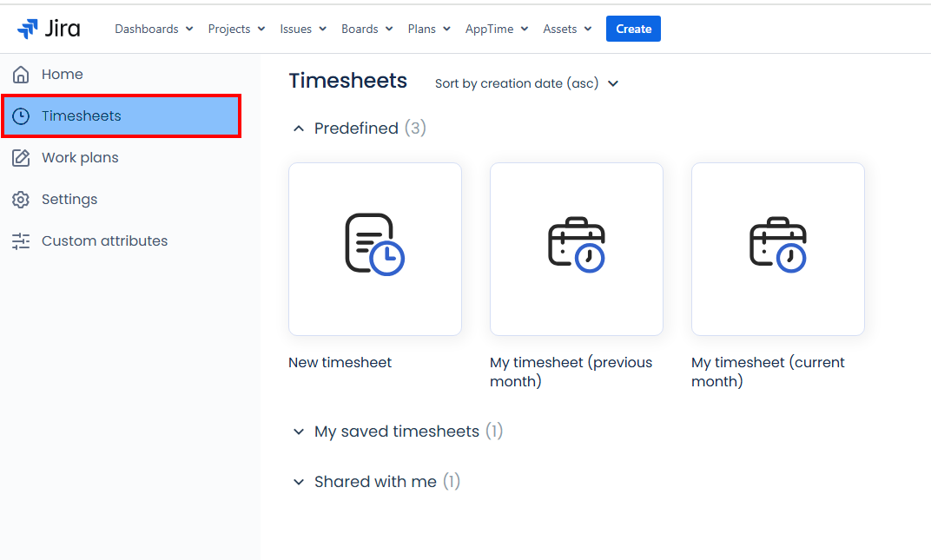The width and height of the screenshot is (931, 560).
Task: Open the AppTime menu
Action: (497, 29)
